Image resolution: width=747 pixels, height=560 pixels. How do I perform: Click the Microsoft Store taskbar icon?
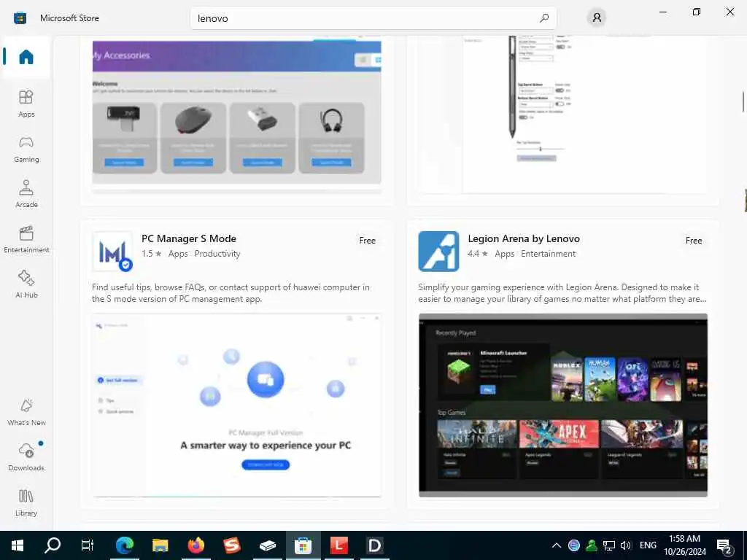point(303,545)
